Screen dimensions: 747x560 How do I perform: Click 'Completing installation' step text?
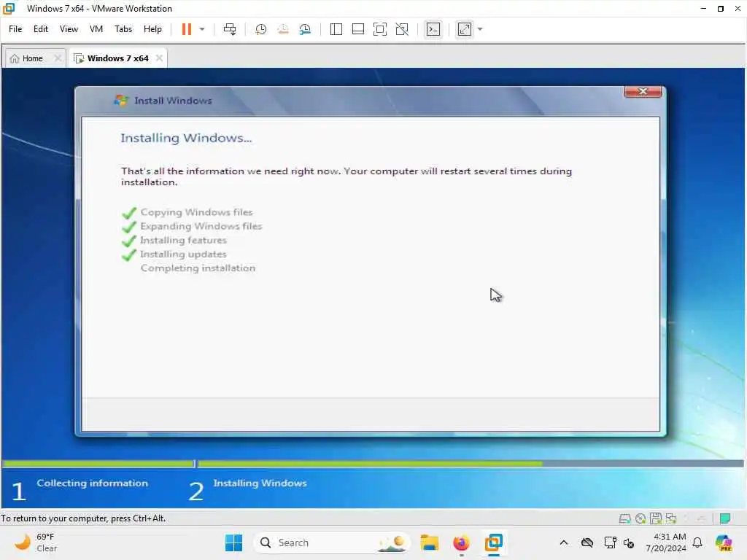(x=198, y=268)
